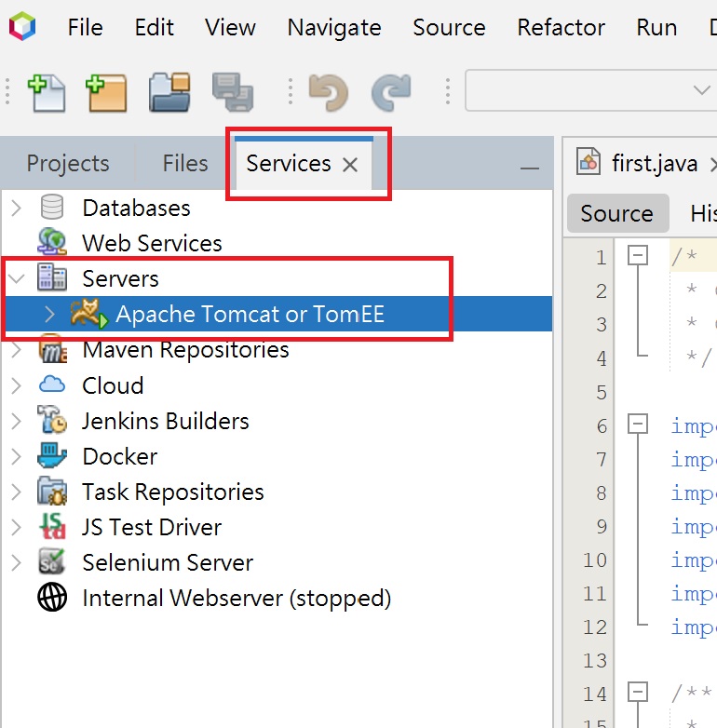Click the Task Repositories bug folder icon
717x728 pixels.
coord(52,492)
